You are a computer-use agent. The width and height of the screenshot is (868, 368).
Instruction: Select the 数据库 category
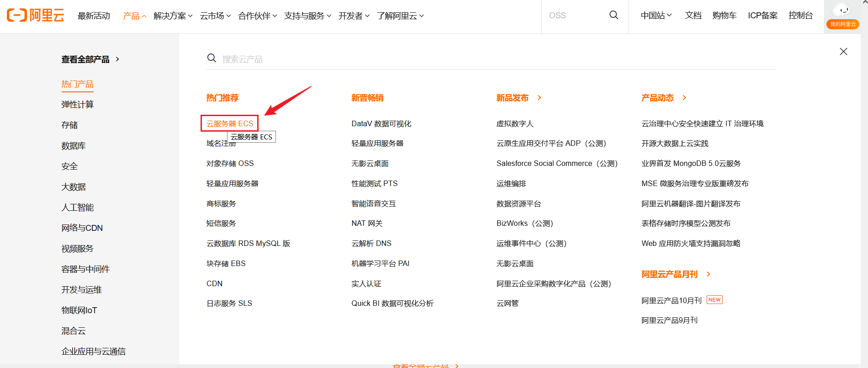tap(74, 146)
